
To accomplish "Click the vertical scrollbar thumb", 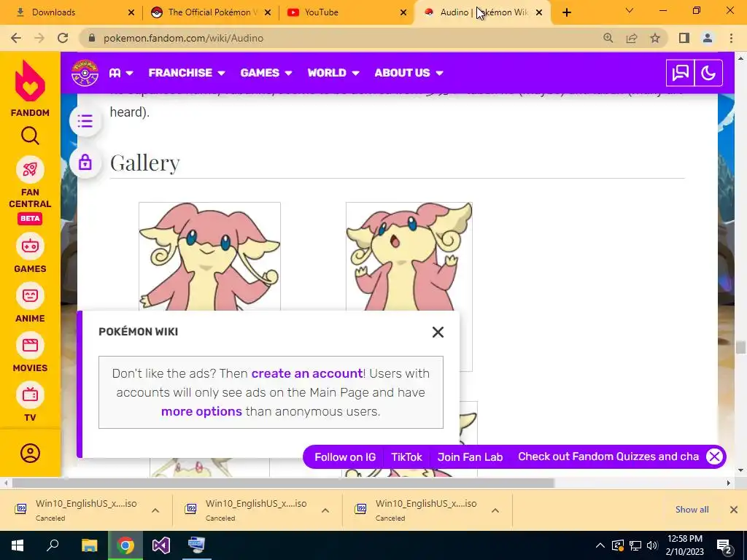I will pyautogui.click(x=740, y=347).
